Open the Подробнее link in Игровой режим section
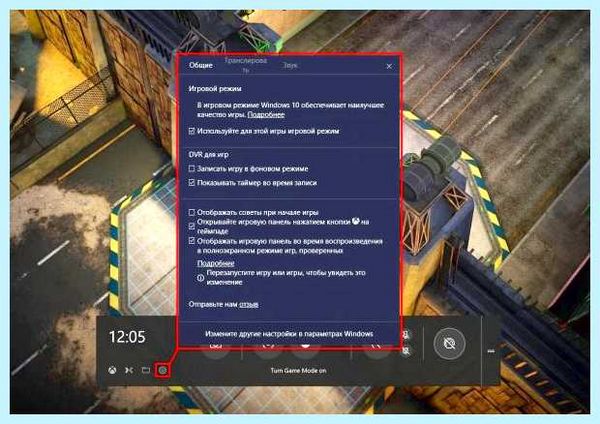The width and height of the screenshot is (600, 424). (266, 114)
